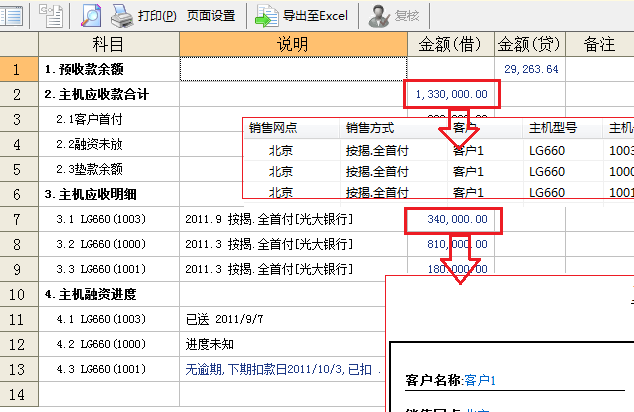Click 导出至Excel button
Image resolution: width=634 pixels, height=412 pixels.
(315, 16)
